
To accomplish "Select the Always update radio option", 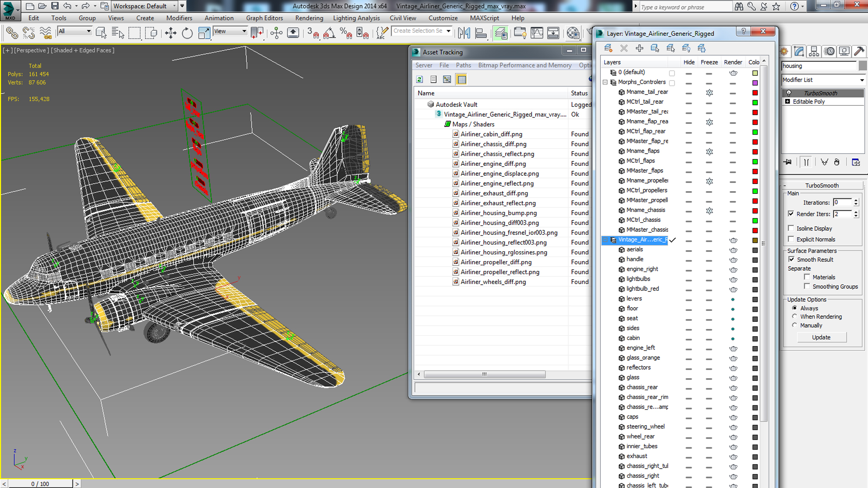I will tap(794, 308).
